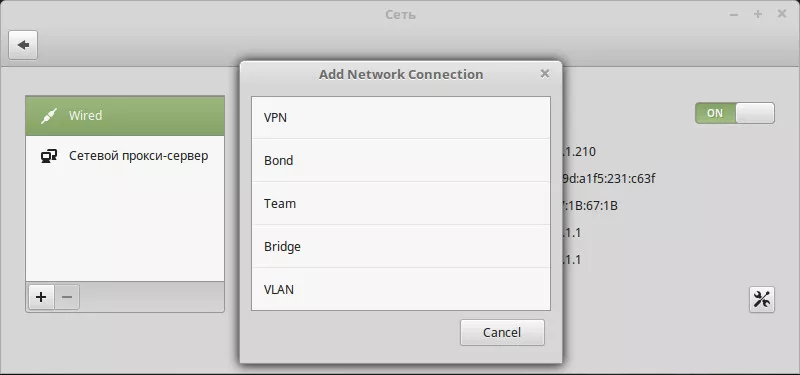Choose Bond connection type
Image resolution: width=800 pixels, height=375 pixels.
[401, 160]
